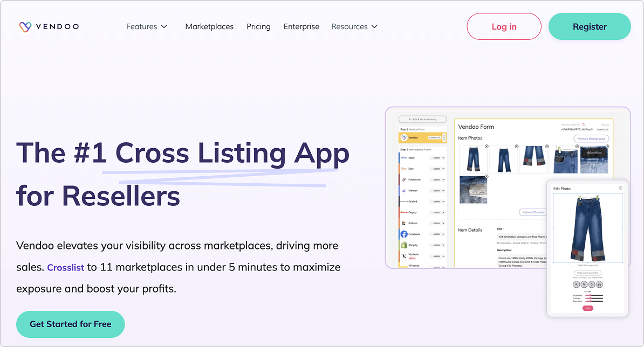Click the Facebook marketplace icon
The image size is (644, 347).
point(404,234)
